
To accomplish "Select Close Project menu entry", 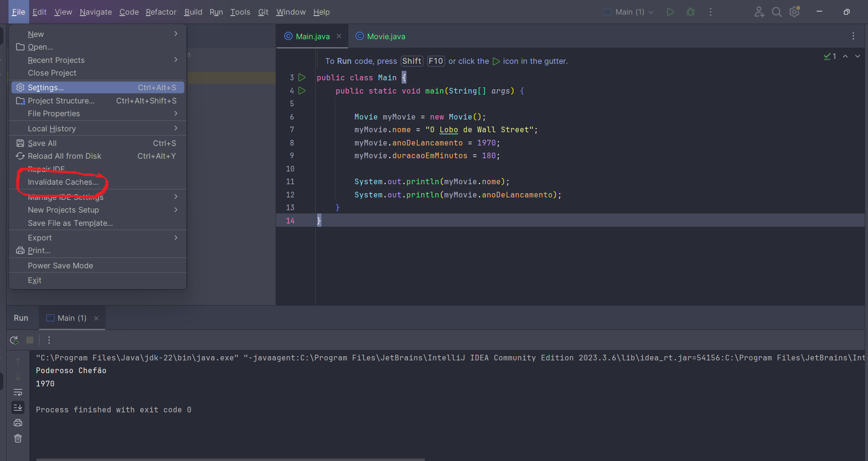I will pos(98,73).
